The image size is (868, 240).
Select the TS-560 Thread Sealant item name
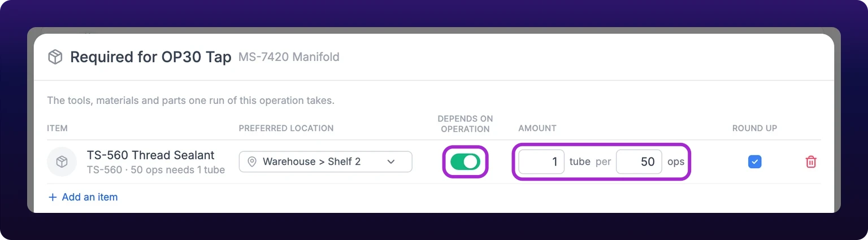(151, 155)
